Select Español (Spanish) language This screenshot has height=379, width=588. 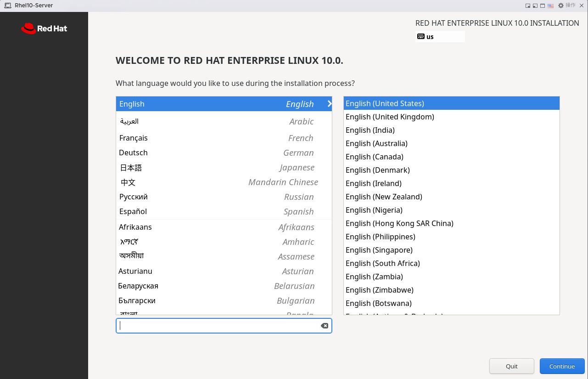pos(133,211)
